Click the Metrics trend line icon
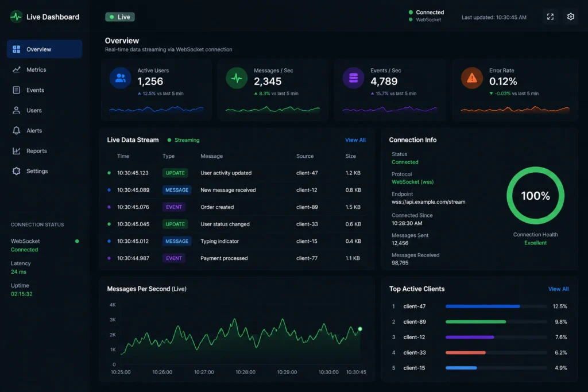 coord(17,69)
